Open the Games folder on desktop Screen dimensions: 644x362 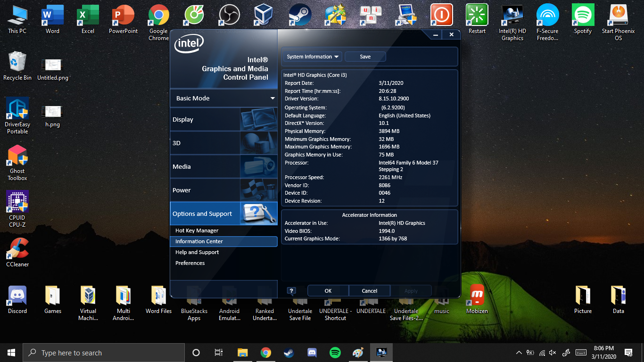(x=52, y=299)
